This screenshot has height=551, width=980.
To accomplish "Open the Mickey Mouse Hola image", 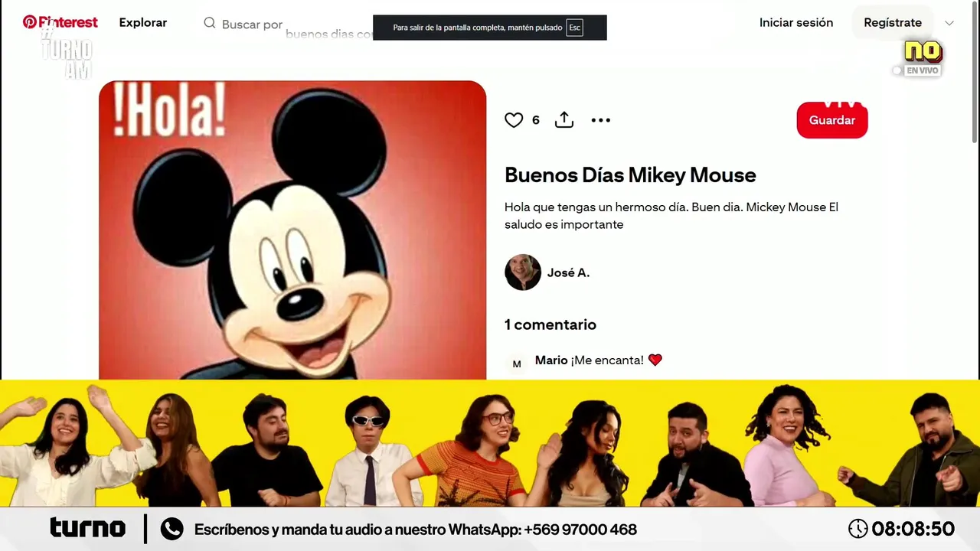I will pos(292,230).
